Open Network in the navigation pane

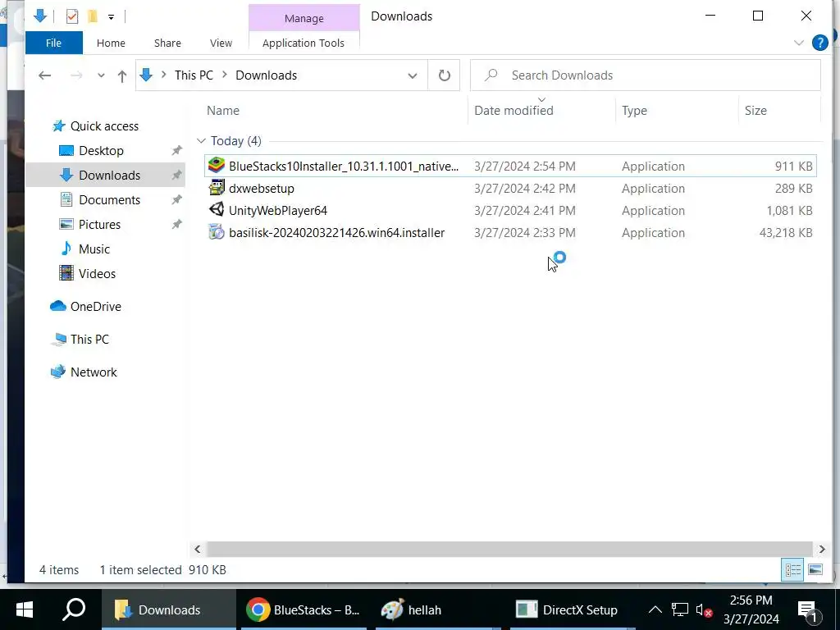(x=94, y=372)
